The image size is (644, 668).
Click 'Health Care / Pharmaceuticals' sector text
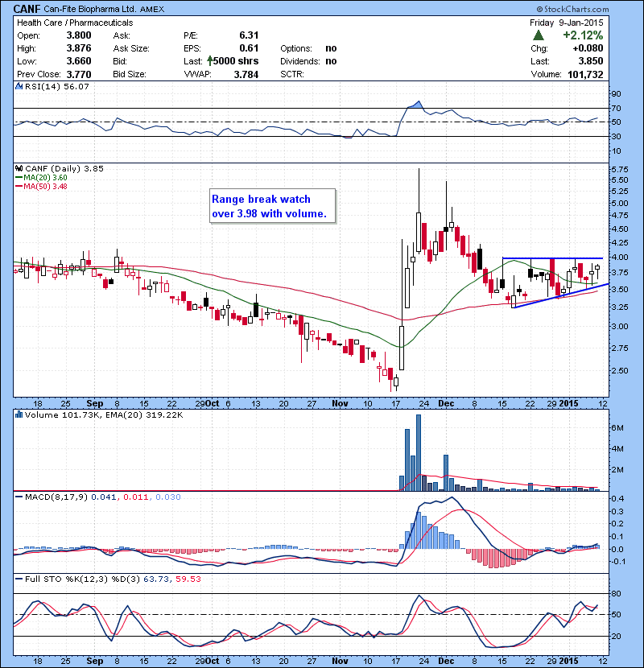[75, 23]
